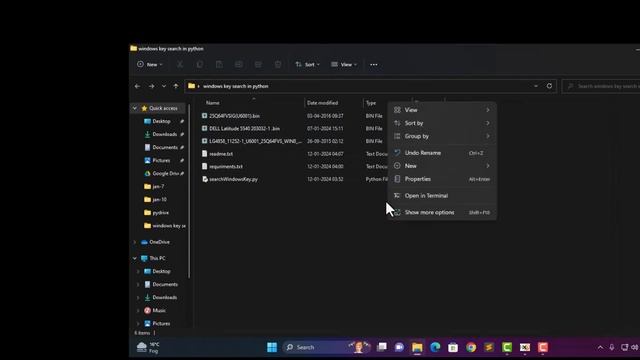Collapse the This PC tree node
This screenshot has width=640, height=360.
point(135,258)
